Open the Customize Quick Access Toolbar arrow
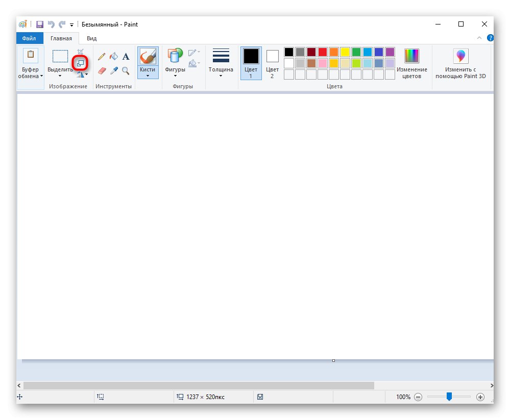Viewport: 510px width, 420px height. (71, 24)
